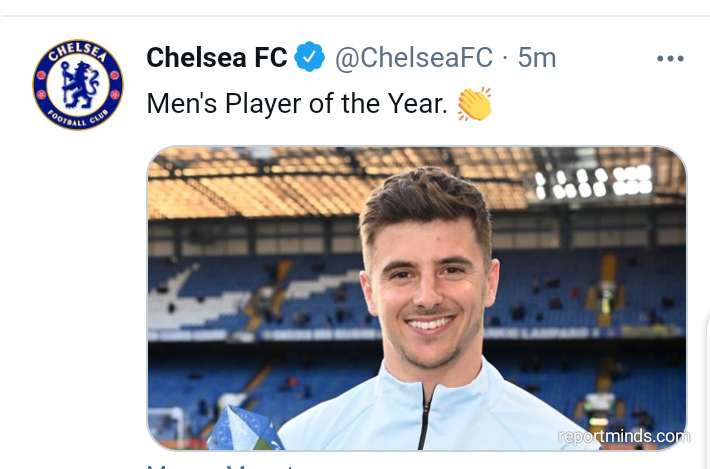Click the word "Year" in the tweet text

click(x=408, y=103)
